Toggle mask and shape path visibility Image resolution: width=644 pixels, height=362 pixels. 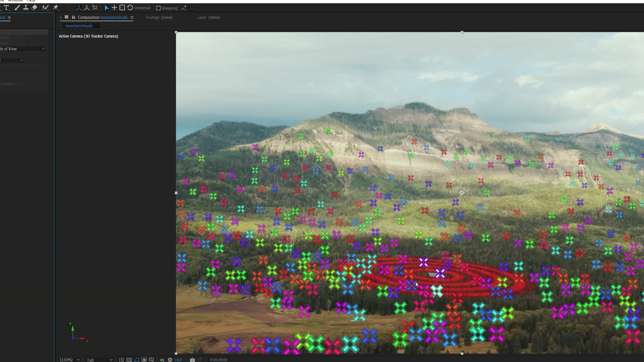tap(136, 360)
